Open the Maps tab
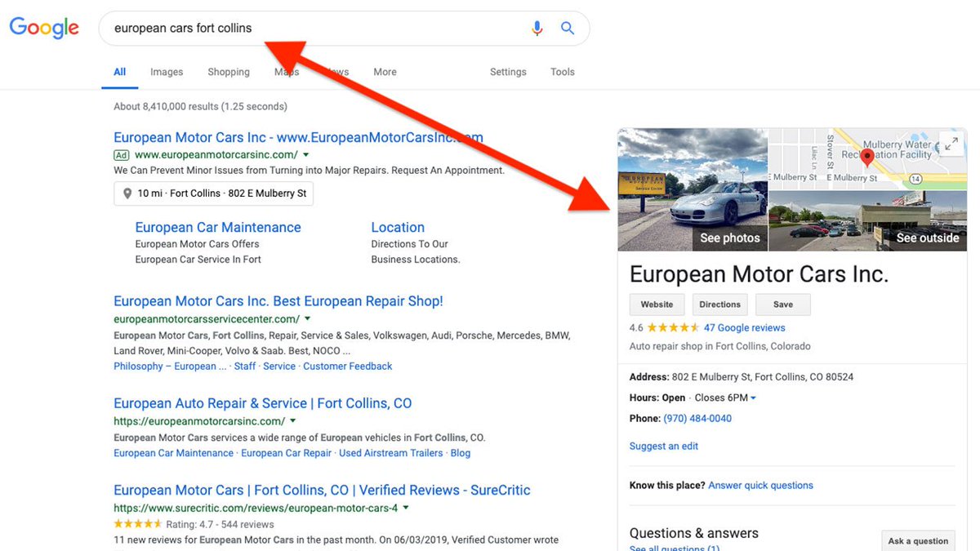Viewport: 980px width, 551px height. pyautogui.click(x=286, y=72)
